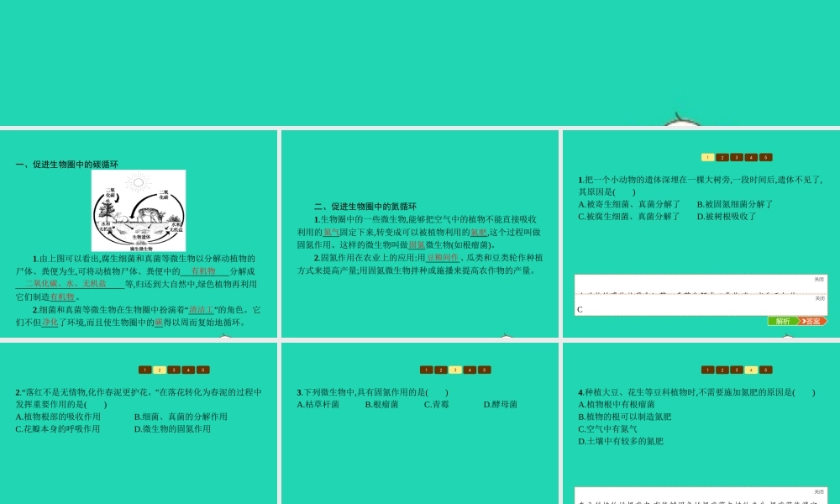Click the underlined phrase 豆粮间作

click(x=443, y=258)
